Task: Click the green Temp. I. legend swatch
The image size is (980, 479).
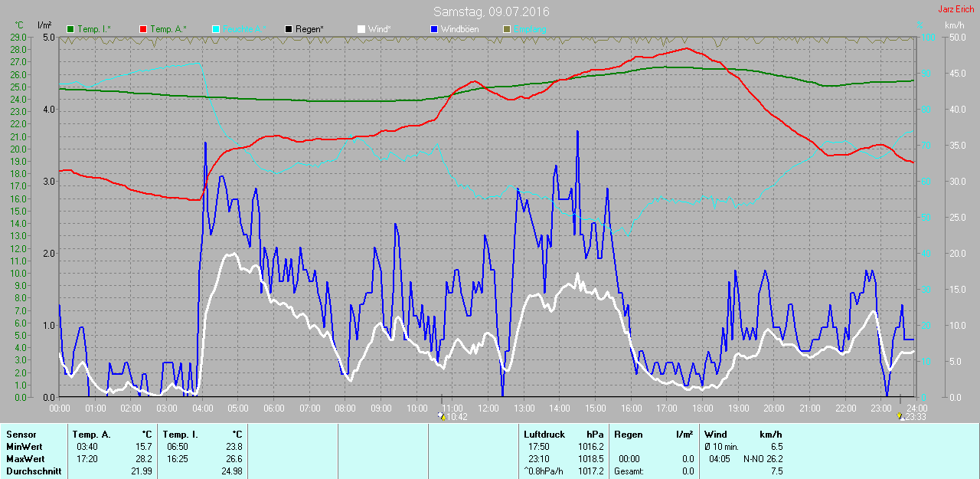Action: (x=71, y=29)
